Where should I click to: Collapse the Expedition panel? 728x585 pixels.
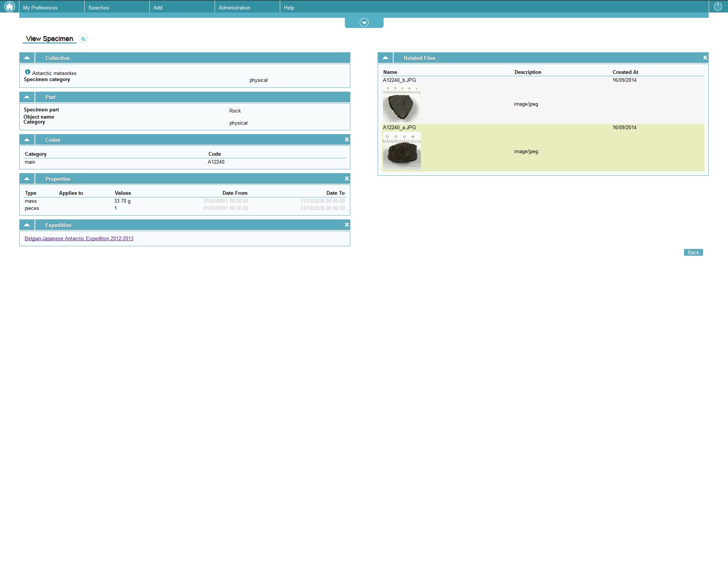pyautogui.click(x=27, y=225)
